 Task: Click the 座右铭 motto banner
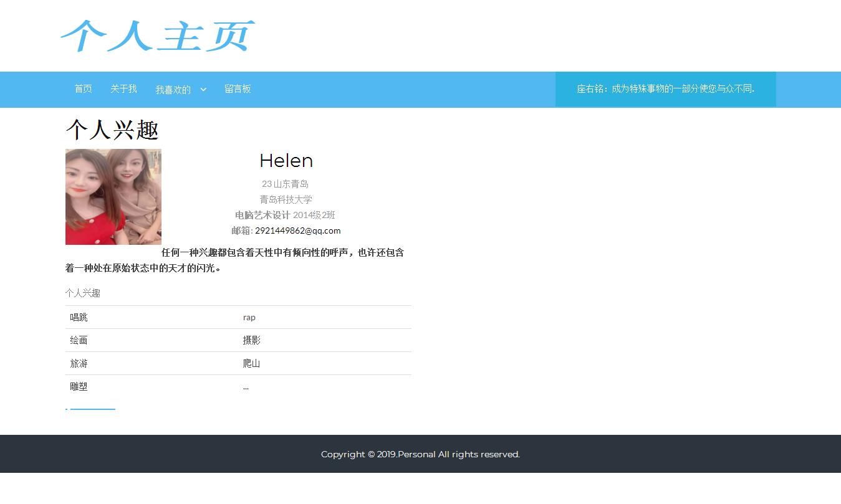665,89
